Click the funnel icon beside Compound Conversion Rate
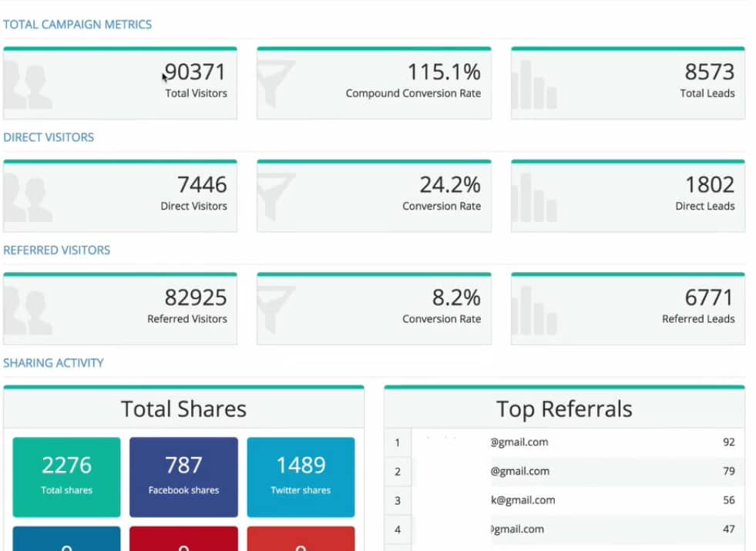Image resolution: width=756 pixels, height=551 pixels. (x=276, y=83)
